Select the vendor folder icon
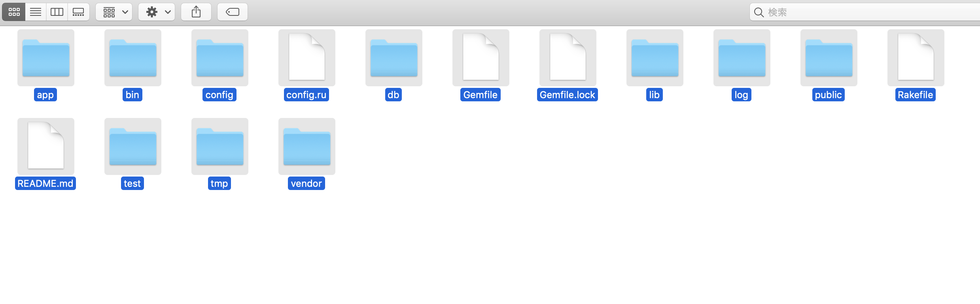Viewport: 980px width, 304px height. 307,146
